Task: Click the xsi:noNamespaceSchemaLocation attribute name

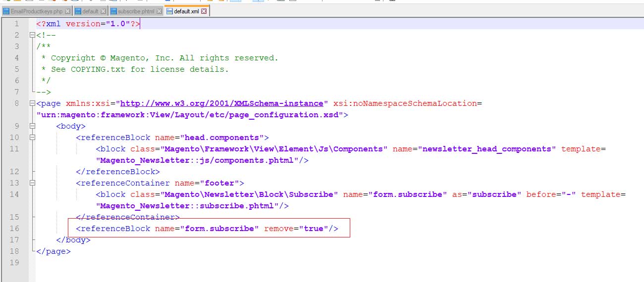Action: (405, 103)
